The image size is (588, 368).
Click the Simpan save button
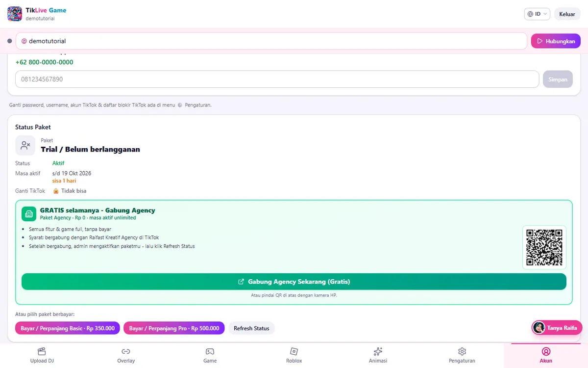pyautogui.click(x=558, y=79)
